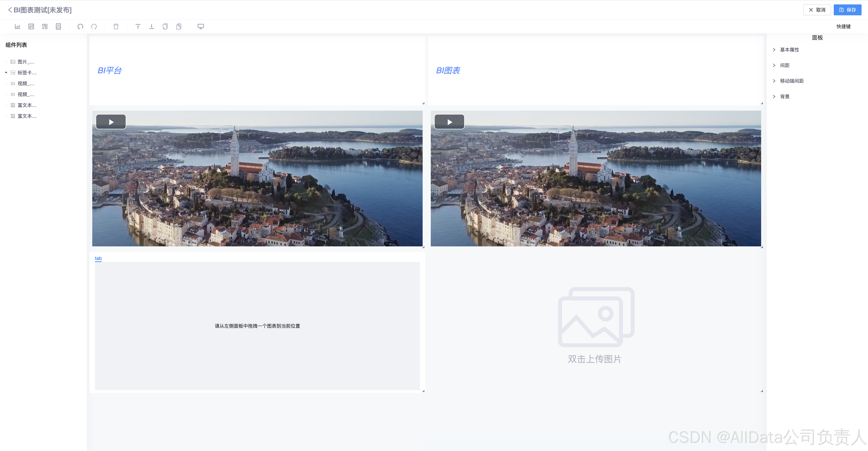
Task: Click the move-to-bottom arrow icon
Action: pos(152,26)
